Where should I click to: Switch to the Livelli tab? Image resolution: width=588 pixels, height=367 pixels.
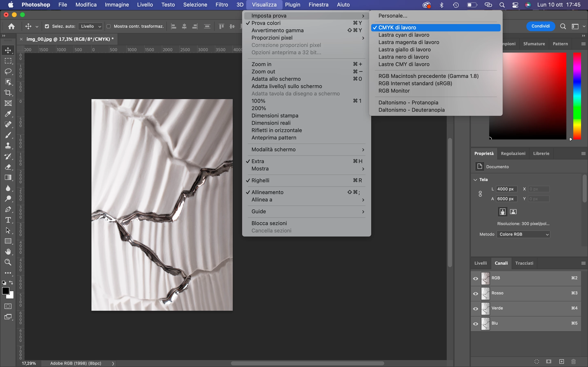480,263
